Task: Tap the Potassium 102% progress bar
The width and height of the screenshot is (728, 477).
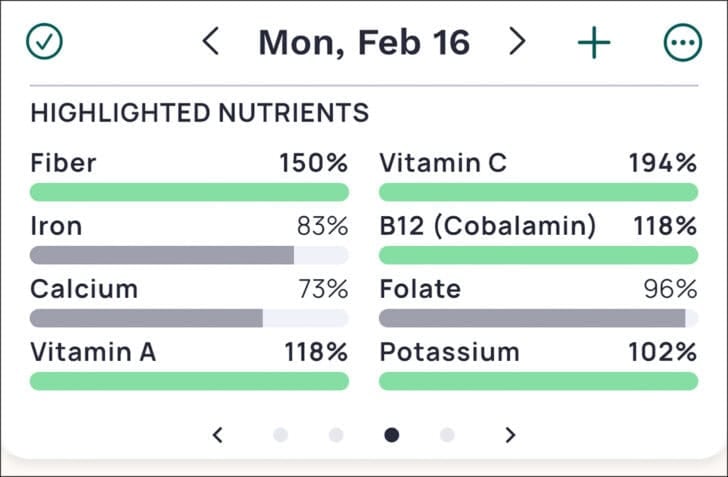Action: click(538, 381)
